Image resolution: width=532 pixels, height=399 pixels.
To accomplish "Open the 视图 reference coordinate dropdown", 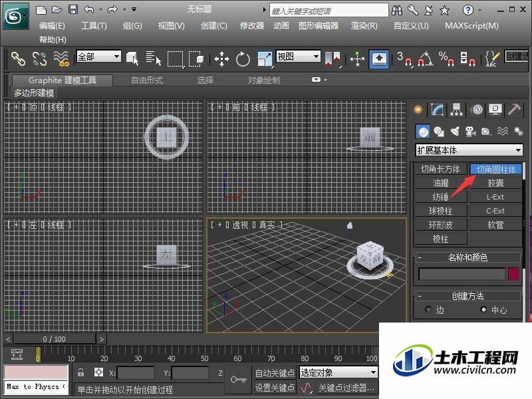I will click(298, 57).
